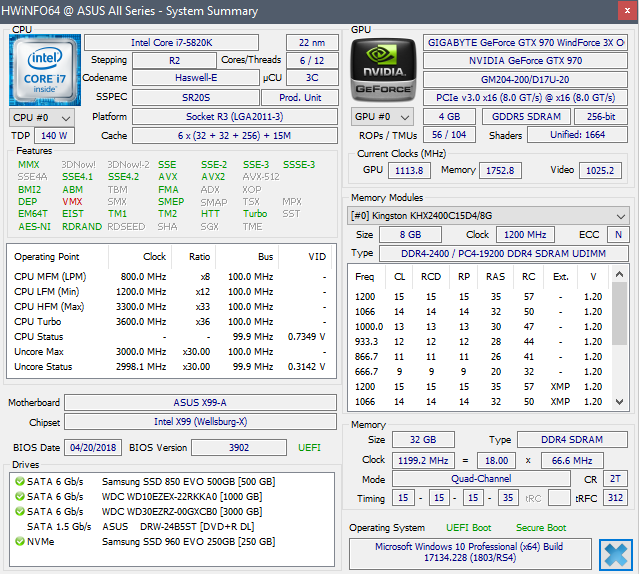Screen dimensions: 639x574
Task: Click the CPU Turbo operating point row
Action: pos(171,322)
